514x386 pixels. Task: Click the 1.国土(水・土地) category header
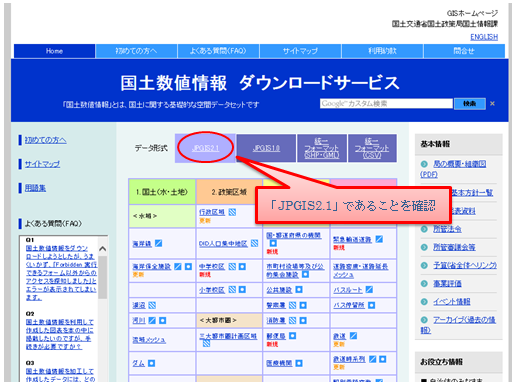[162, 192]
